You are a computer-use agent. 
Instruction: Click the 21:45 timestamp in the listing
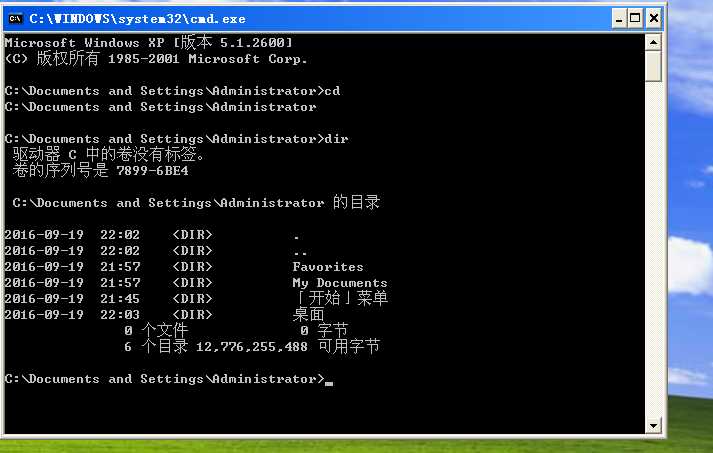(x=120, y=299)
